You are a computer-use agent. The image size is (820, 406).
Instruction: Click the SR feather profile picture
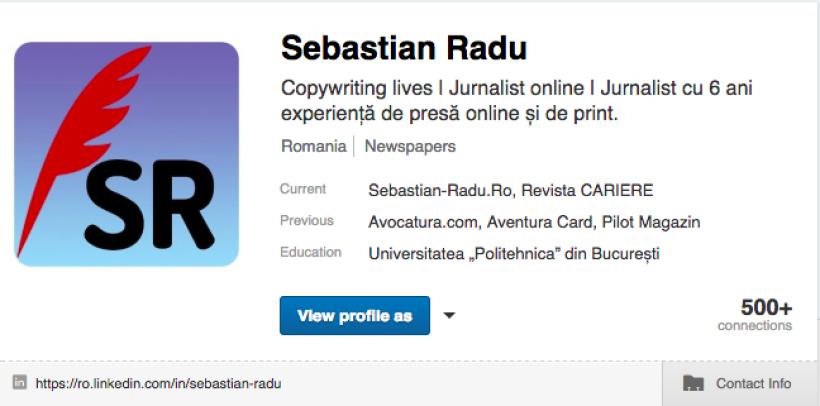coord(127,154)
